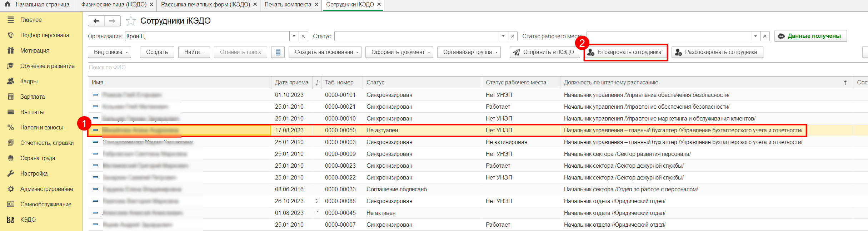Sort by Должность по штатному расписанию column
Viewport: 868px width, 231px height.
point(611,83)
